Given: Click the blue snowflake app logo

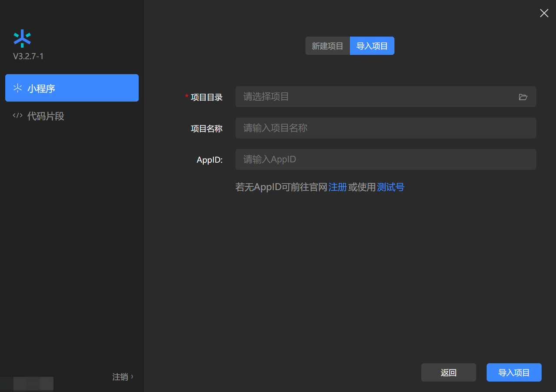Looking at the screenshot, I should (x=22, y=38).
